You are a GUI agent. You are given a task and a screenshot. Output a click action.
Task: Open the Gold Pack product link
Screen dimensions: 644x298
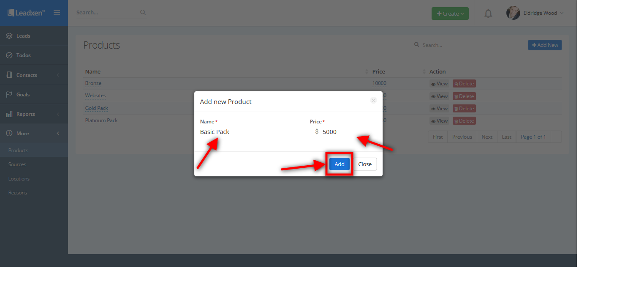click(x=97, y=108)
